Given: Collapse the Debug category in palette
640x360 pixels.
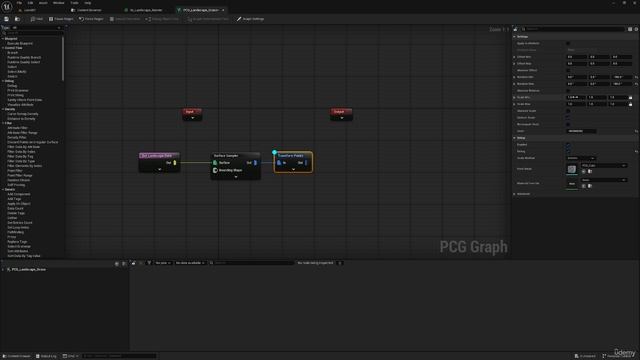Looking at the screenshot, I should pyautogui.click(x=3, y=81).
